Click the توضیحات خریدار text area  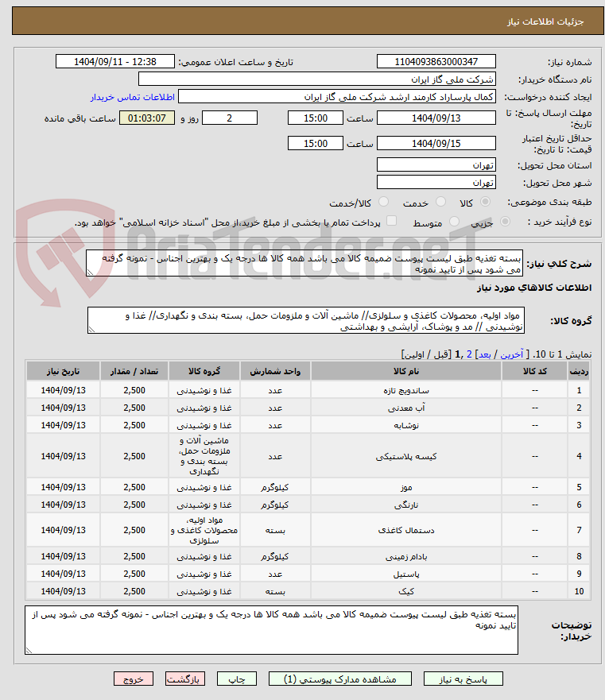(x=272, y=630)
